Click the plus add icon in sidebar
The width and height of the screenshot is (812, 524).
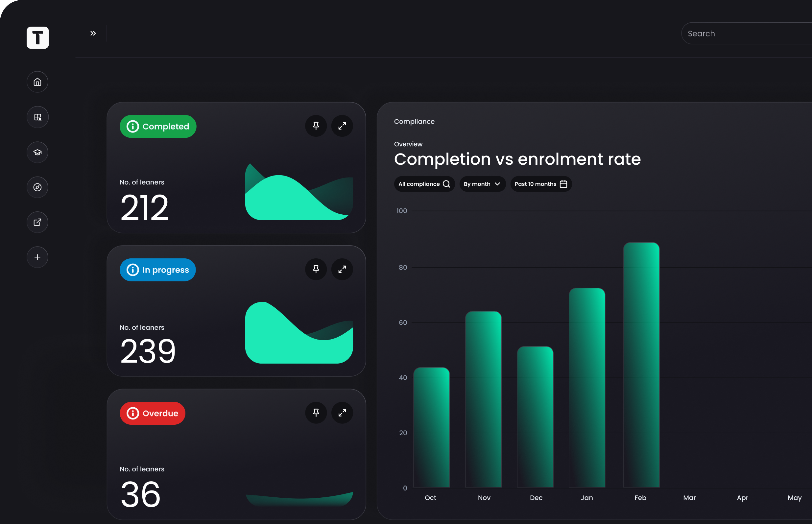pyautogui.click(x=37, y=257)
